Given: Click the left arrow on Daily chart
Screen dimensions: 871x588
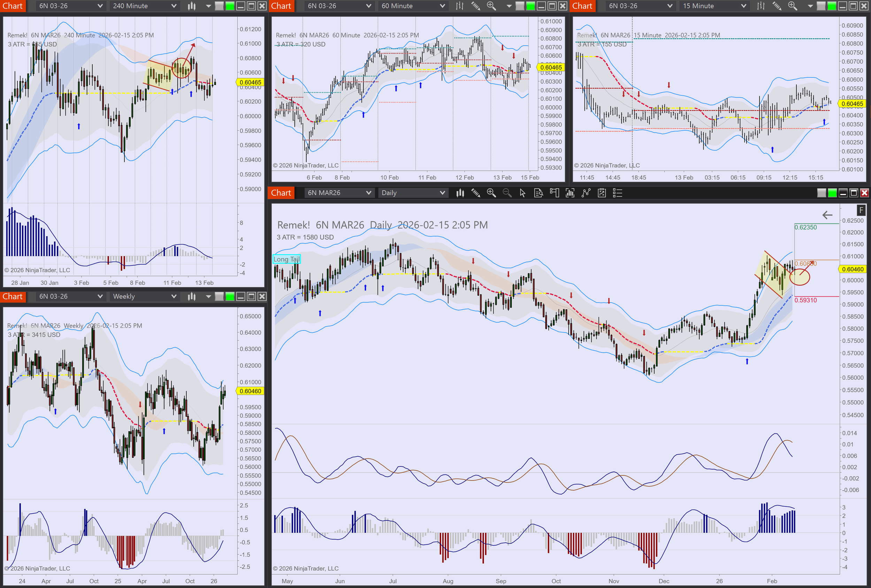Looking at the screenshot, I should pyautogui.click(x=827, y=215).
